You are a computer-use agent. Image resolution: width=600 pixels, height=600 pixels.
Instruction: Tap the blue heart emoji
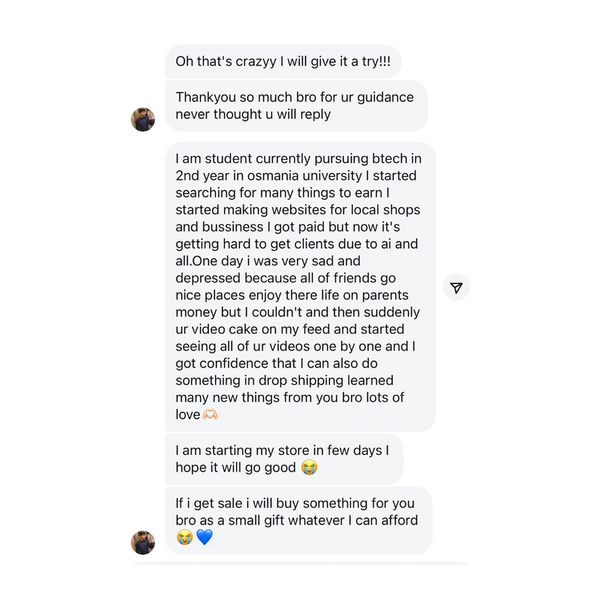[204, 538]
